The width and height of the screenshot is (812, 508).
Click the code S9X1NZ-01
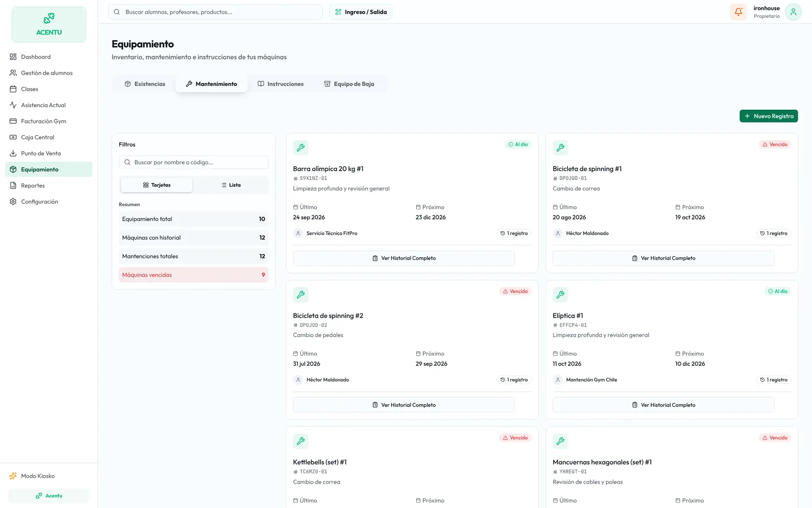(313, 179)
